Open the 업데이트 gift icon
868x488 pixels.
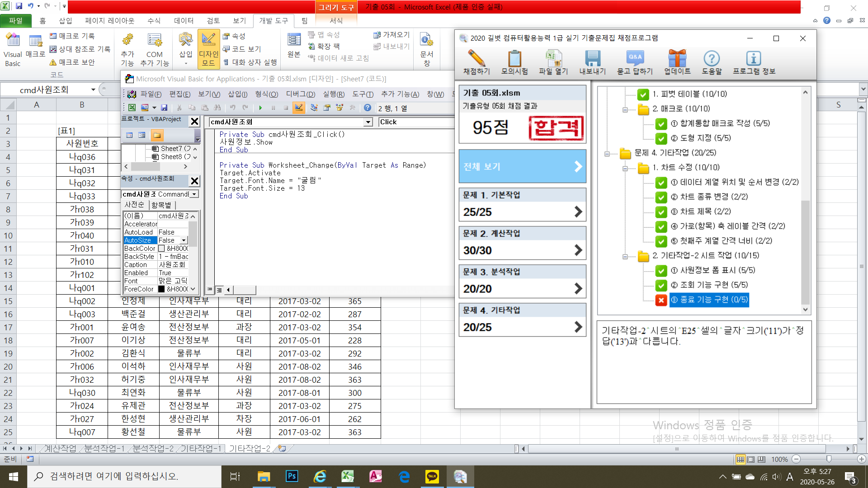(x=677, y=59)
